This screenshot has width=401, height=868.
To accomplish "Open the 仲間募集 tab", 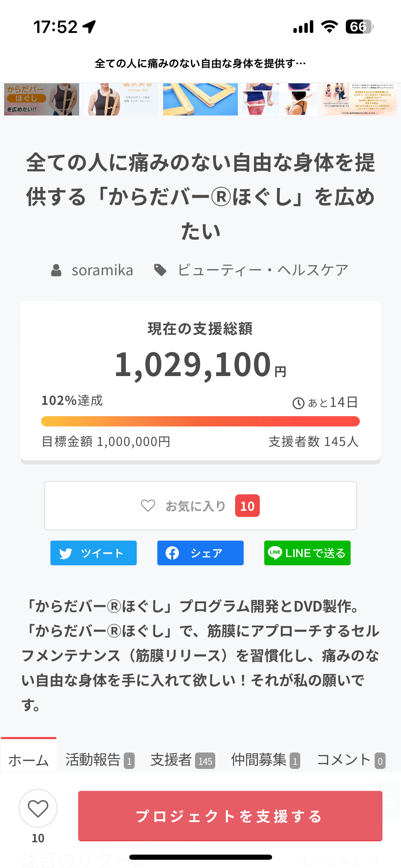I will pos(265,760).
